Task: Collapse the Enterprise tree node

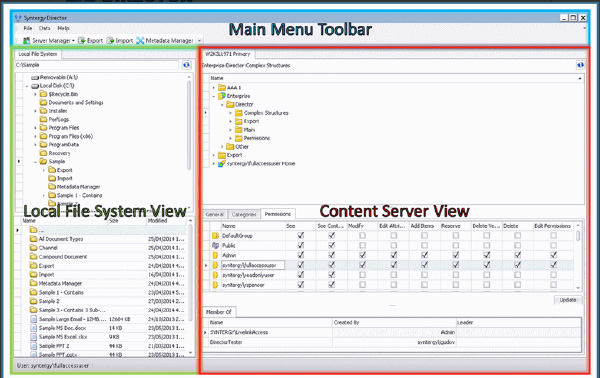Action: click(214, 96)
